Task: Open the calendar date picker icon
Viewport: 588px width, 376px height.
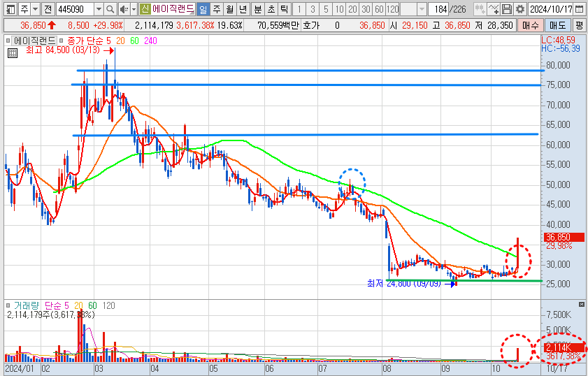Action: pos(580,9)
